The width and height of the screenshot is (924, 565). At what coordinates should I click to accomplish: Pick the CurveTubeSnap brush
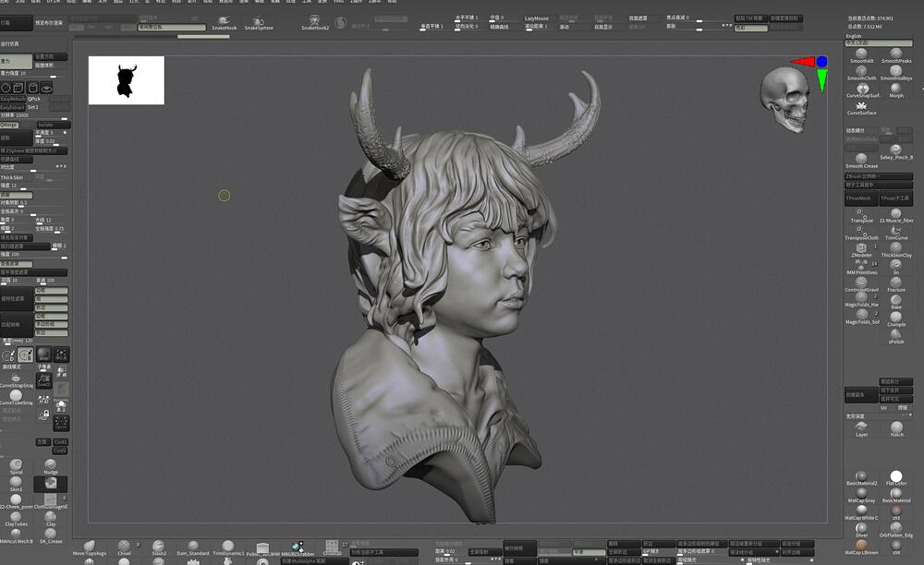click(x=16, y=399)
